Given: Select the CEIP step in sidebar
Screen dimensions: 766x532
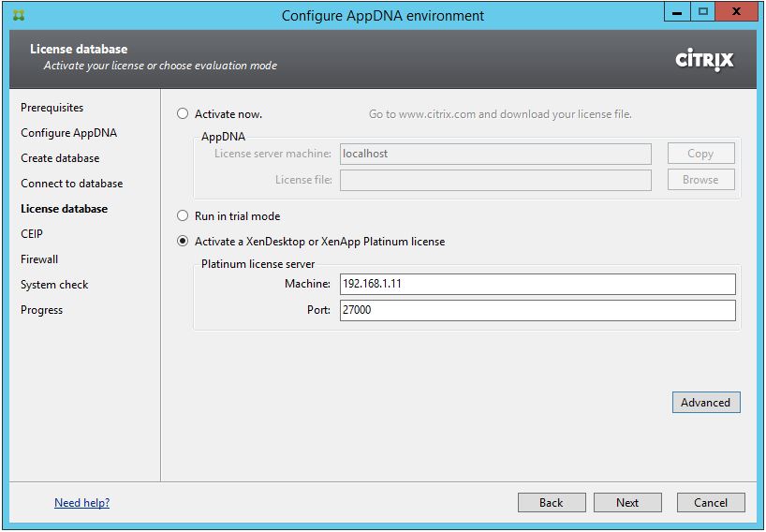Looking at the screenshot, I should click(x=32, y=234).
